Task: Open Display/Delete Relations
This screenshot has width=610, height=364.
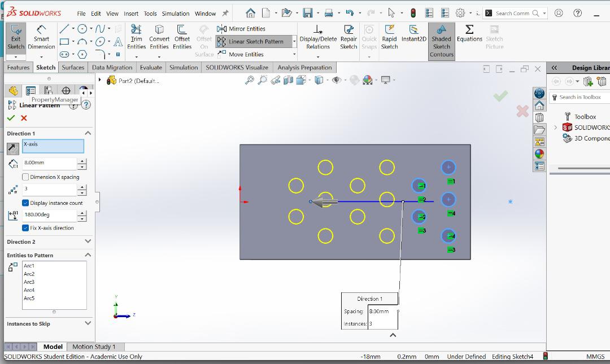Action: coord(318,38)
